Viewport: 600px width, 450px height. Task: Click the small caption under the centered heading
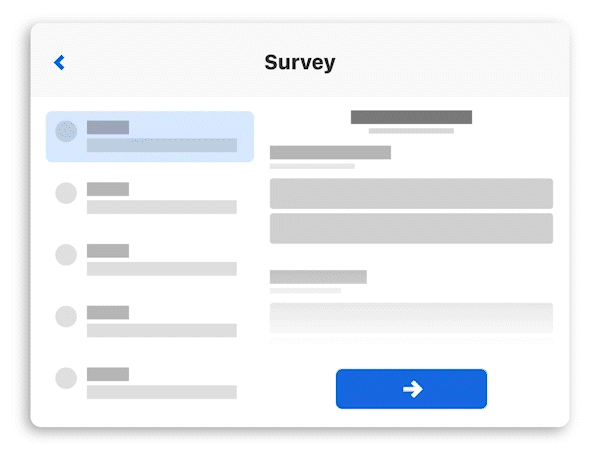tap(411, 131)
